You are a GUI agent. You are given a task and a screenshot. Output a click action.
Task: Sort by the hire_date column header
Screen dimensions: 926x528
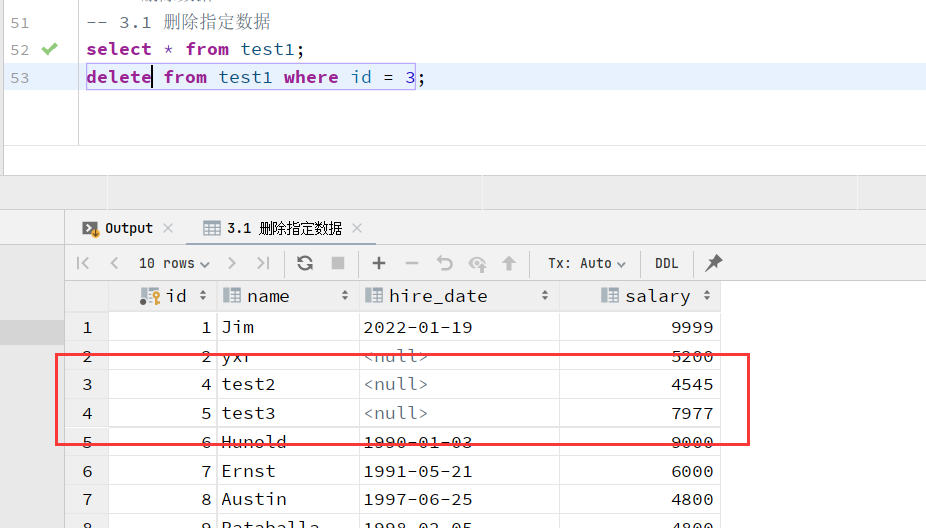point(459,296)
